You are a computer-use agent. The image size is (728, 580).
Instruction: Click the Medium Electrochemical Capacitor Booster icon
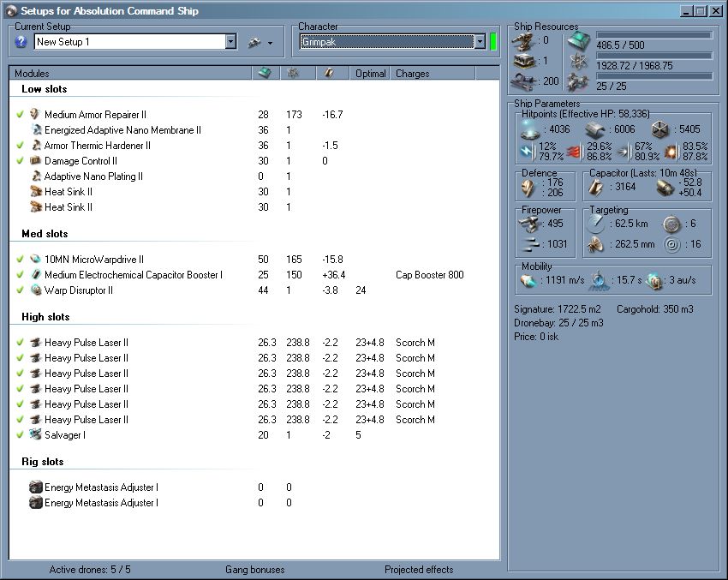point(36,274)
